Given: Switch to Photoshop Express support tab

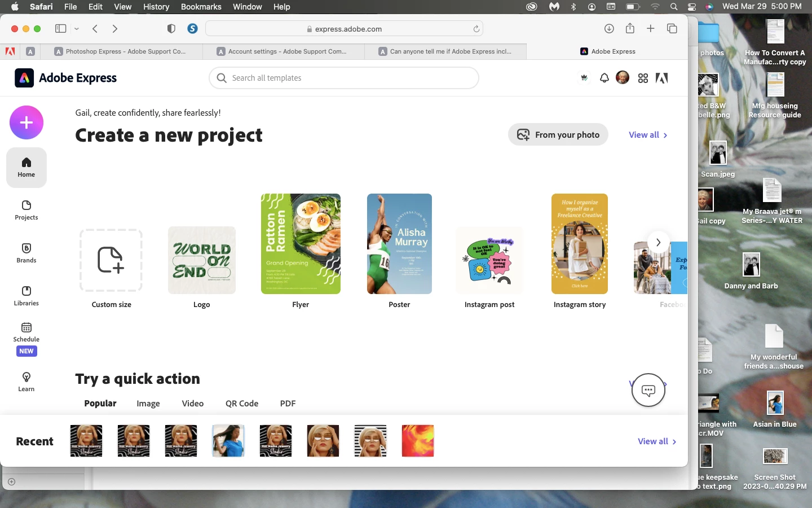Looking at the screenshot, I should (121, 51).
